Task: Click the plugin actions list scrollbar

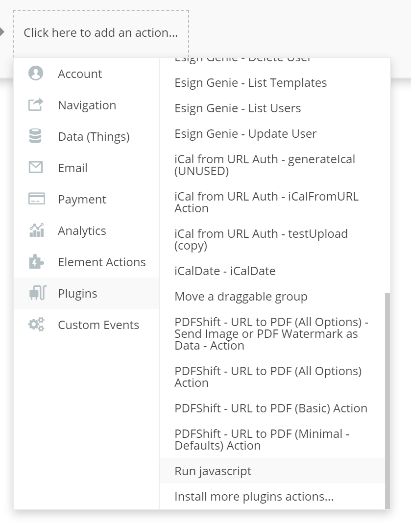Action: (387, 400)
